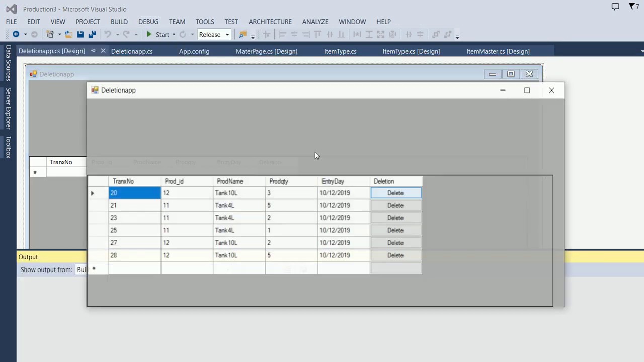644x362 pixels.
Task: Click Delete button for TranxNo 23
Action: pos(395,218)
